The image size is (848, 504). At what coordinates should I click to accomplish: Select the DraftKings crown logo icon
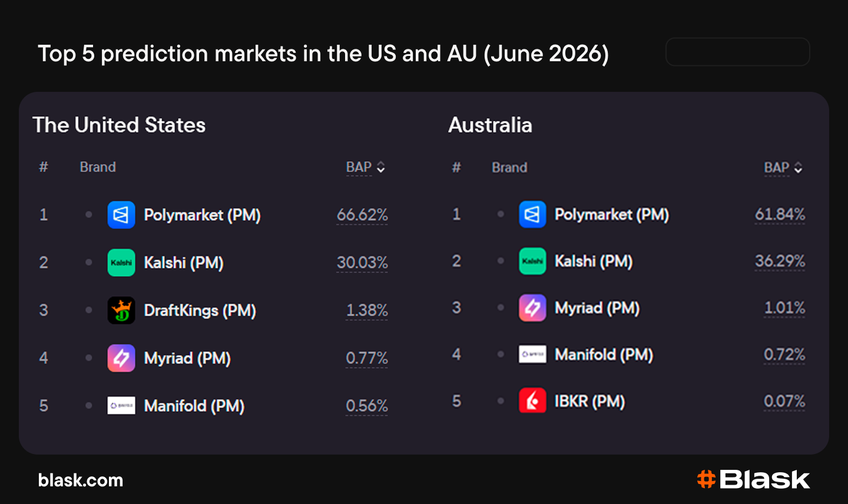(121, 310)
